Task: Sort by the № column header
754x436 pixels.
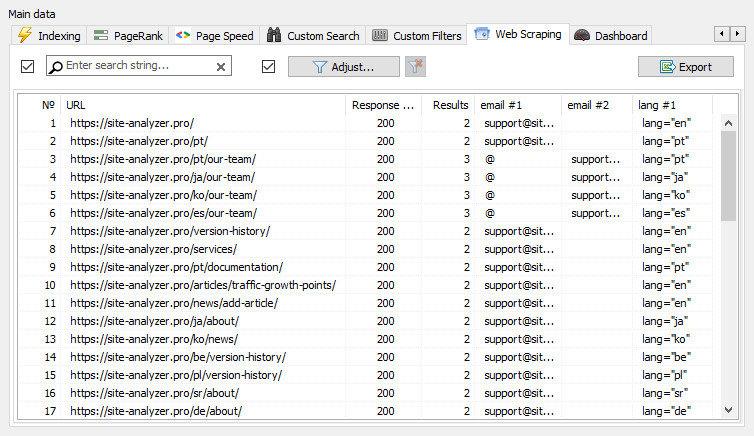Action: [40, 105]
